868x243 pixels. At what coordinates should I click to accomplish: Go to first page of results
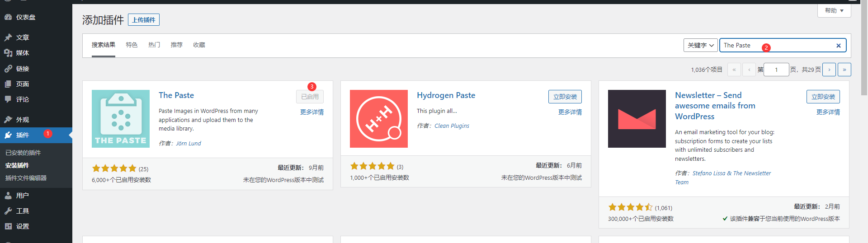pyautogui.click(x=734, y=70)
